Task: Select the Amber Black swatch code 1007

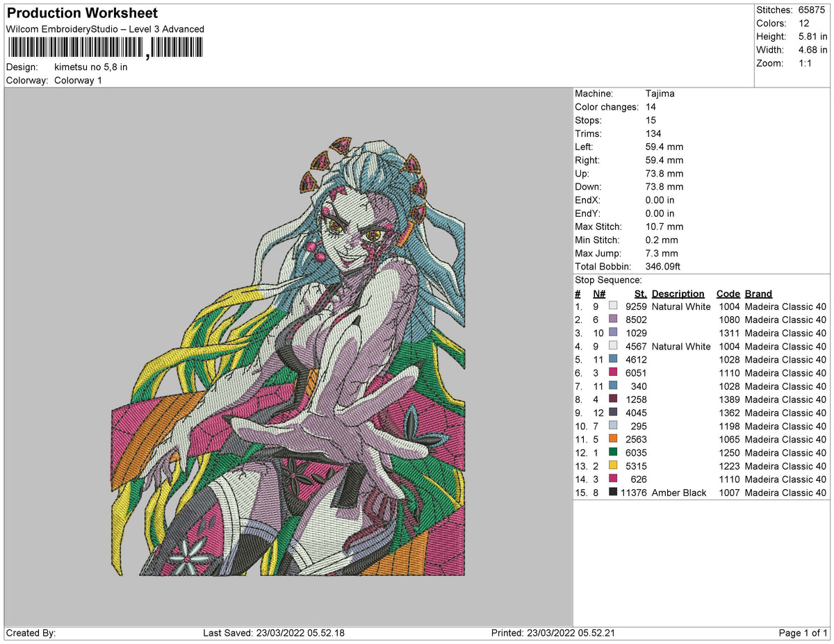Action: coord(613,493)
